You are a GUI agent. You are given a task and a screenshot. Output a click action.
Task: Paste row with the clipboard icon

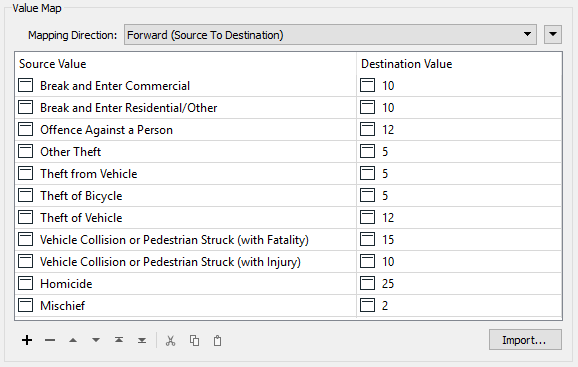[x=217, y=340]
